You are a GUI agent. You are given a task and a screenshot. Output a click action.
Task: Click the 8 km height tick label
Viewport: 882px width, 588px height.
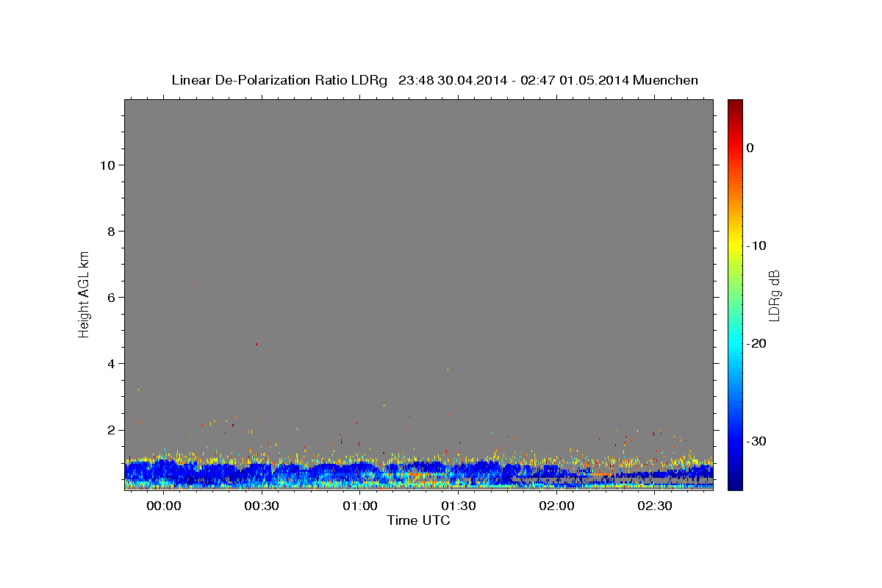pyautogui.click(x=110, y=231)
